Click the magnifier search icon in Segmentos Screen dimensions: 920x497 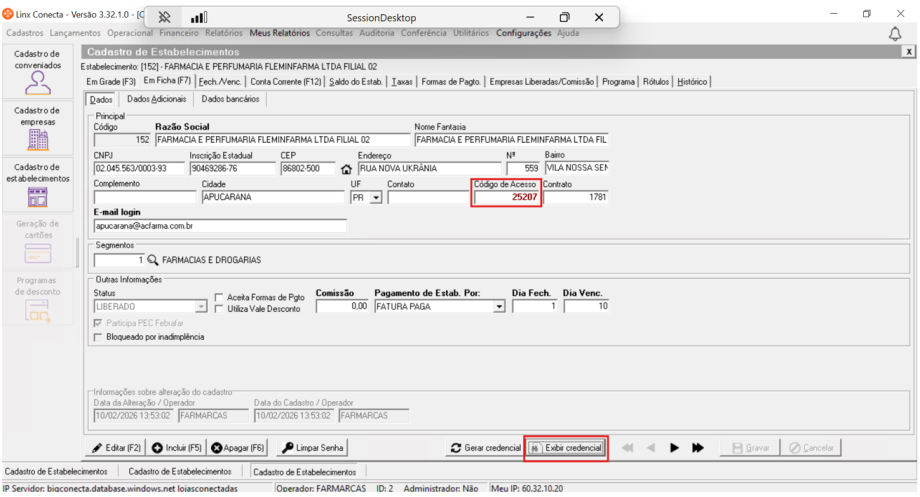[x=153, y=260]
